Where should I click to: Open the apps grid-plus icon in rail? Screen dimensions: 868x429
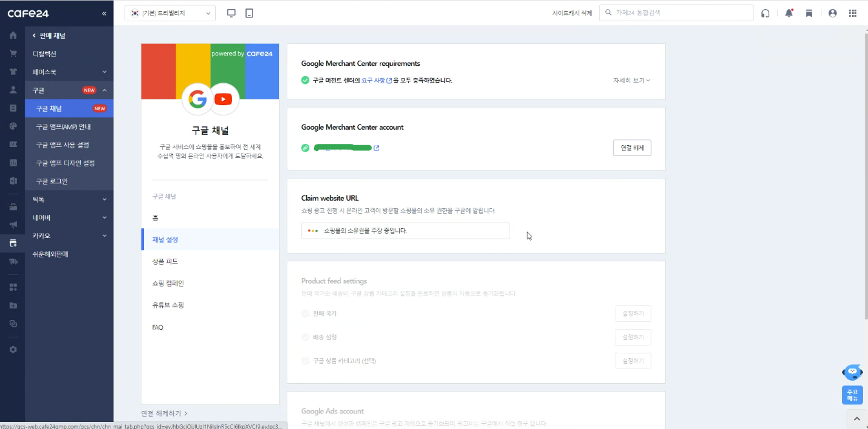coord(13,287)
